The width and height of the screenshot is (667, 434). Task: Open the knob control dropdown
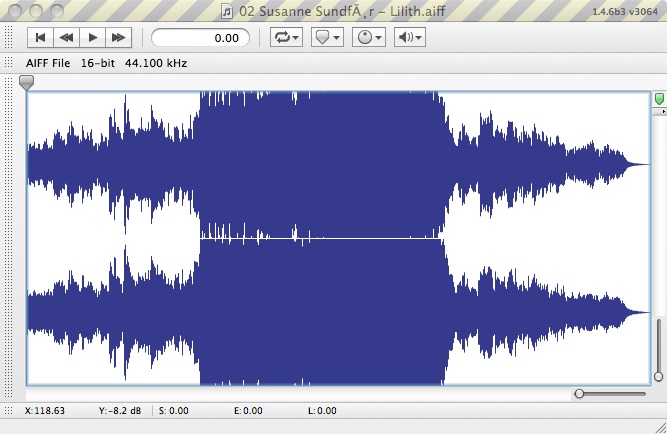pyautogui.click(x=368, y=37)
